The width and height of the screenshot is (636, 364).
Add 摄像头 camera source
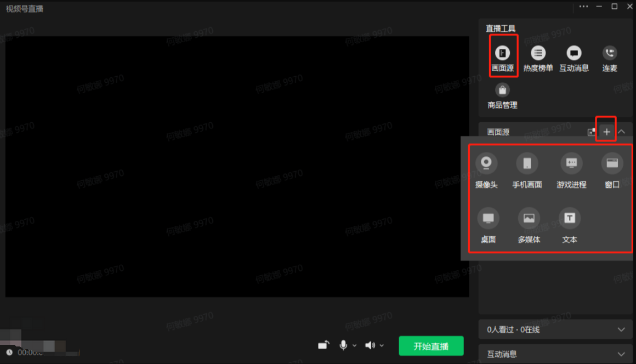pos(486,170)
